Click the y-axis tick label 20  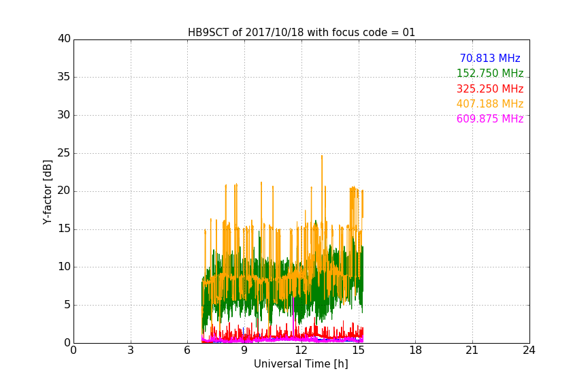point(64,191)
